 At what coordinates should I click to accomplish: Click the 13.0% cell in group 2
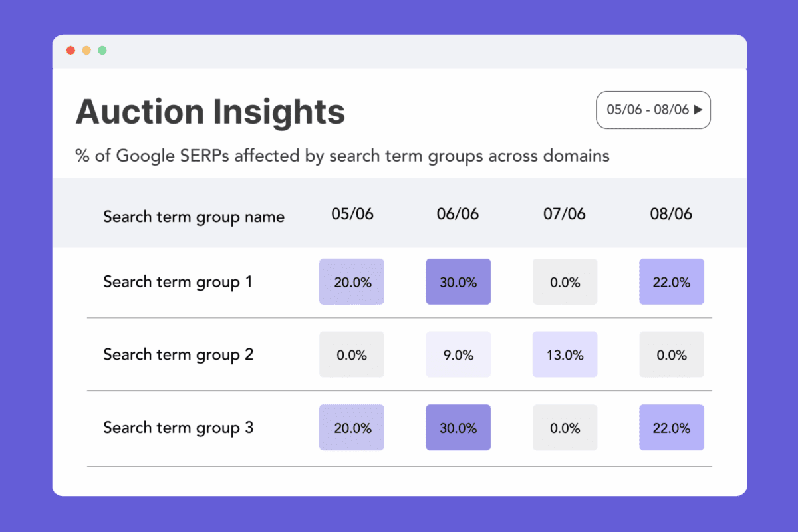pyautogui.click(x=565, y=355)
